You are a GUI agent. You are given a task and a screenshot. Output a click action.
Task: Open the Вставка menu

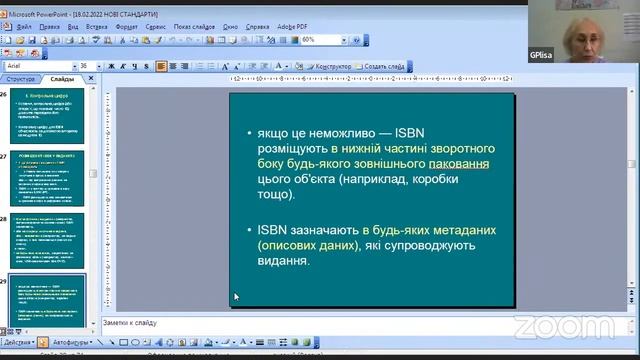coord(96,27)
